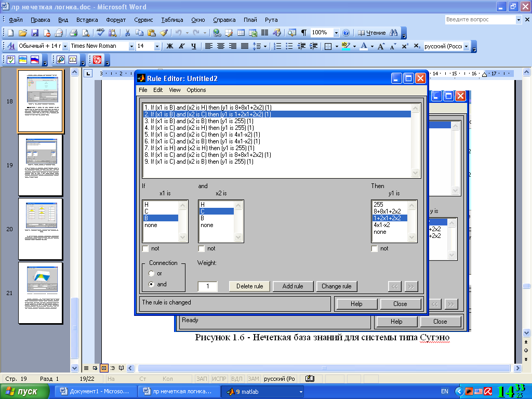Check 'not' under y1 is

coord(374,249)
